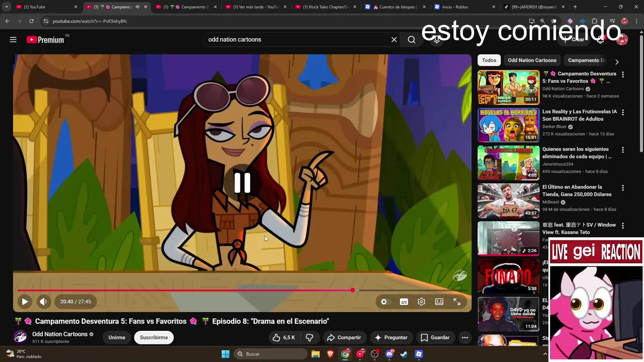Reload the page
644x362 pixels.
tap(31, 21)
